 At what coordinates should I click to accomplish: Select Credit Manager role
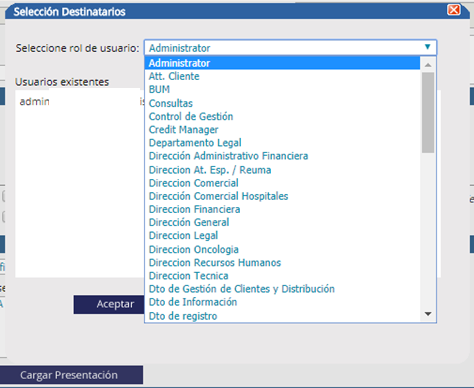[283, 130]
